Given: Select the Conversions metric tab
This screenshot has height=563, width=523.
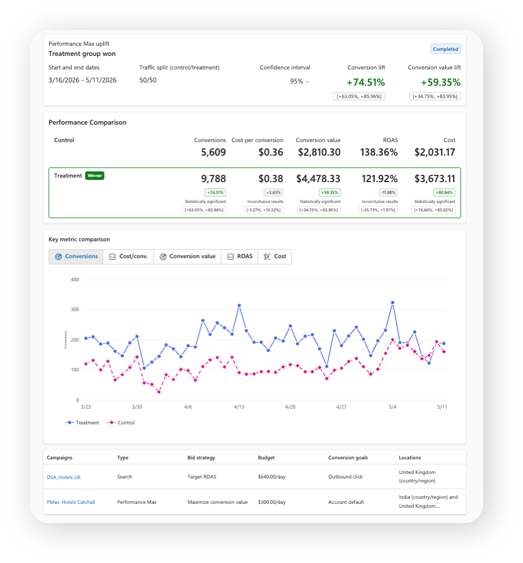Looking at the screenshot, I should 76,256.
